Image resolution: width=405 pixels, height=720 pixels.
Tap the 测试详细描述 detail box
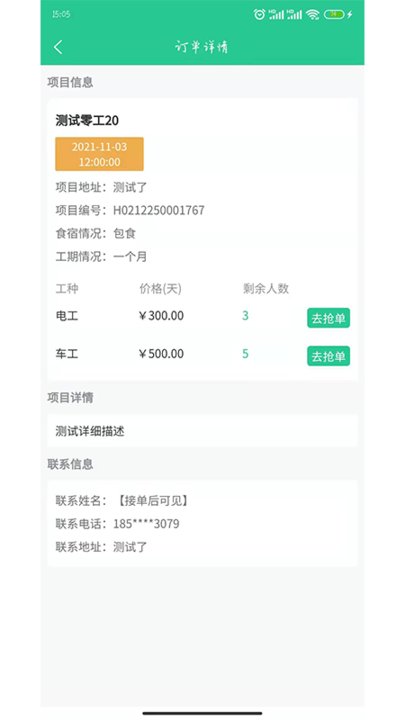coord(202,431)
